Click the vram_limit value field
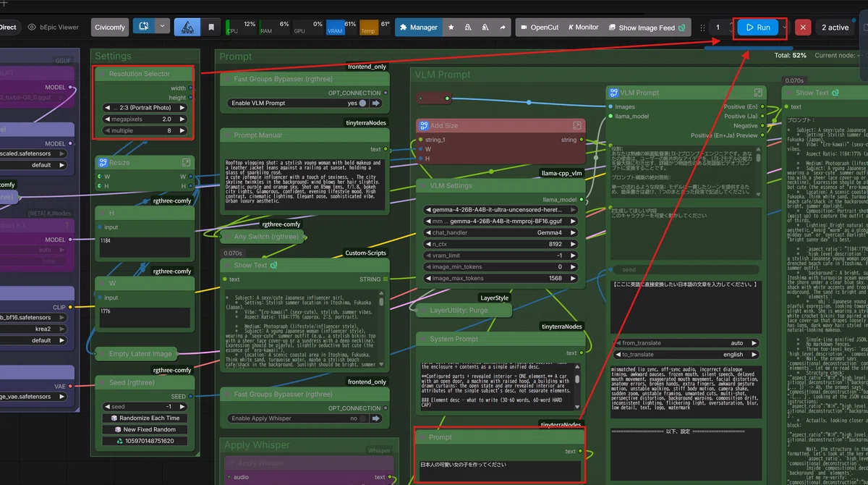The height and width of the screenshot is (485, 868). (x=501, y=256)
